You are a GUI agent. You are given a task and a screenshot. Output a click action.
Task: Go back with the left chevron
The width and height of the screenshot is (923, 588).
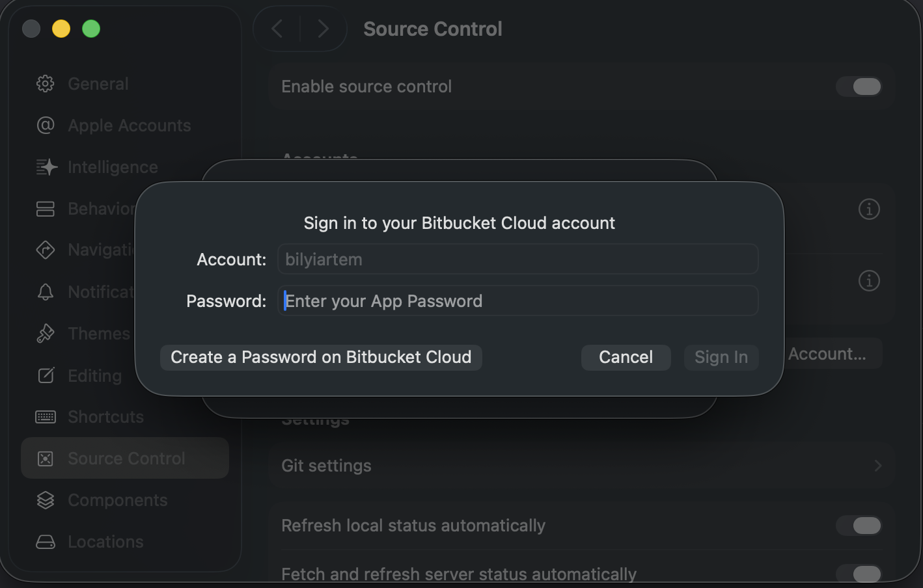pos(277,29)
